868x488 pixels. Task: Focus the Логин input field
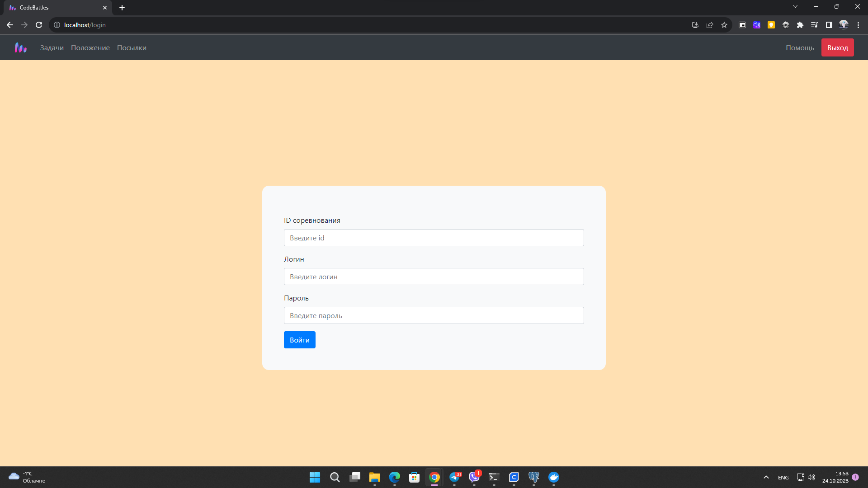coord(434,277)
